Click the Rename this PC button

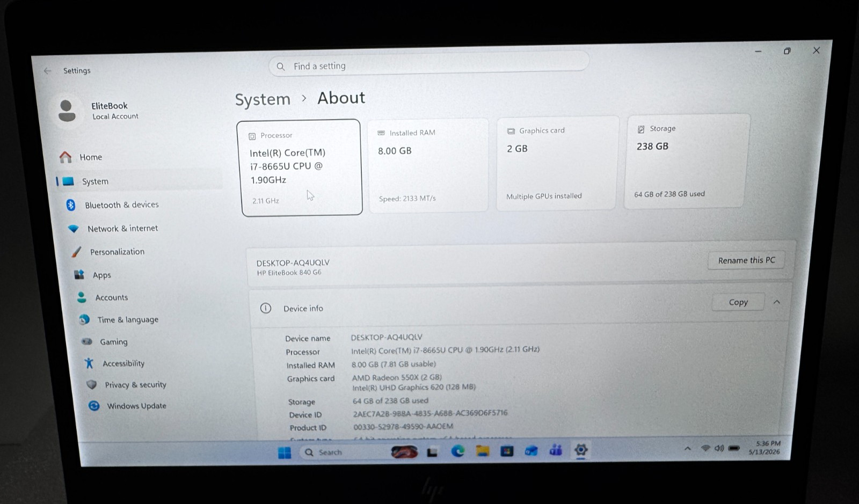click(x=746, y=260)
